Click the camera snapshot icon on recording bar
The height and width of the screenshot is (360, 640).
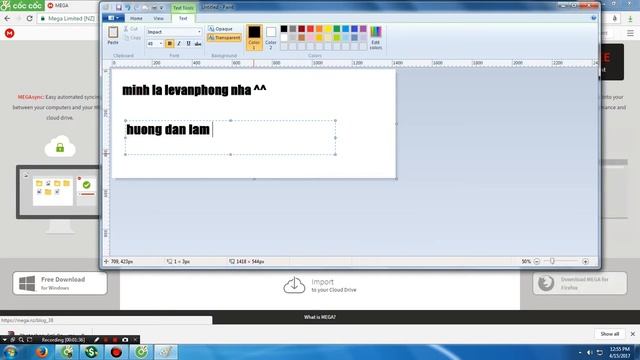point(125,340)
